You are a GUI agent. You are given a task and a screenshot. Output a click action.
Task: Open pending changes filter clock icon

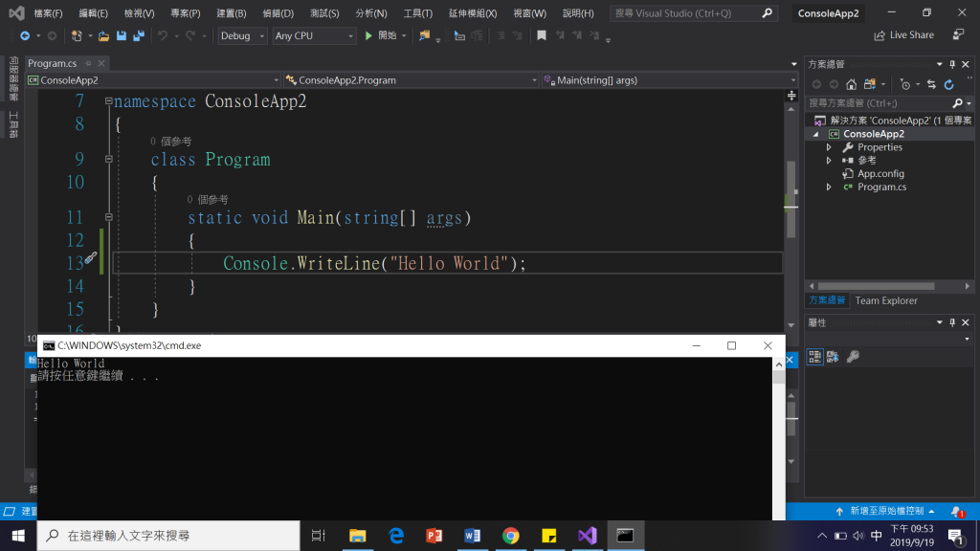pos(905,84)
